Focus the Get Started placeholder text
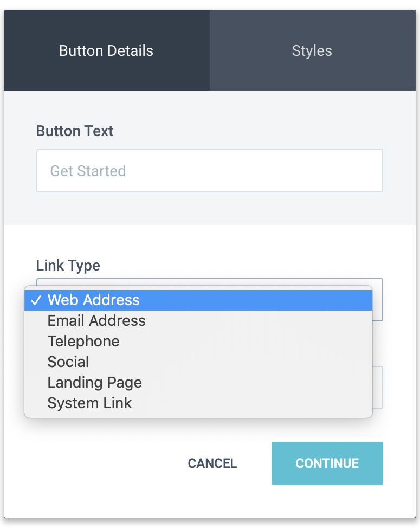 (88, 171)
